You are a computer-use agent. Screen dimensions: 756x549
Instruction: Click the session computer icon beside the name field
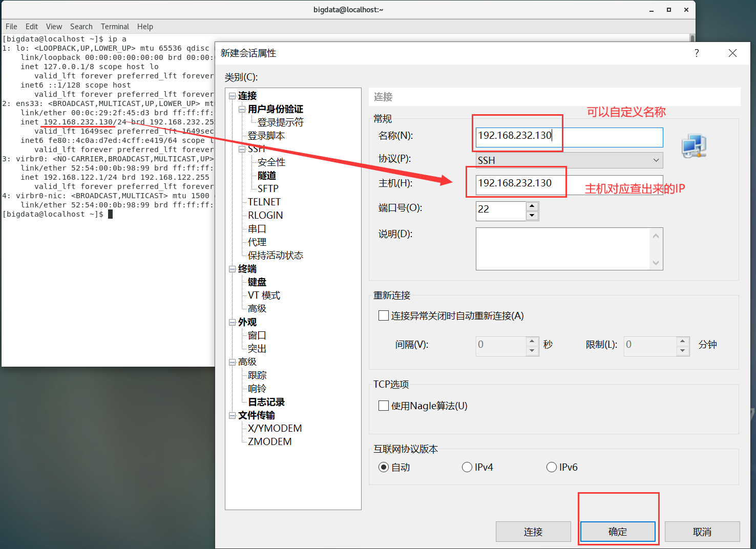pos(694,146)
